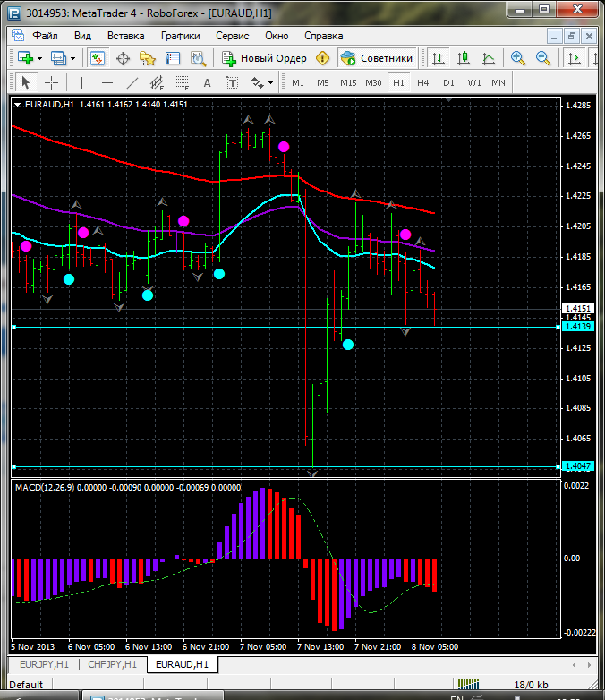
Task: Select the cursor arrow tool
Action: point(26,82)
